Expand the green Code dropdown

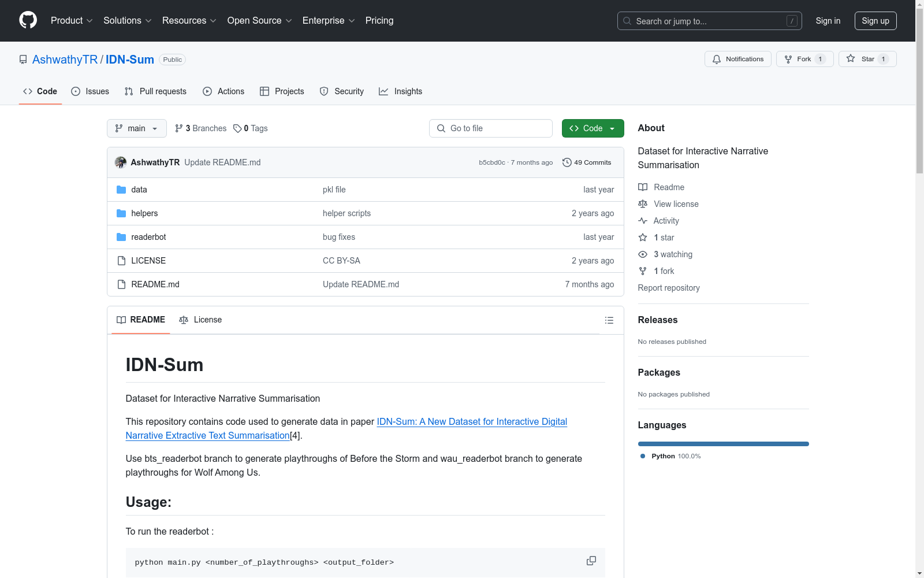point(593,128)
